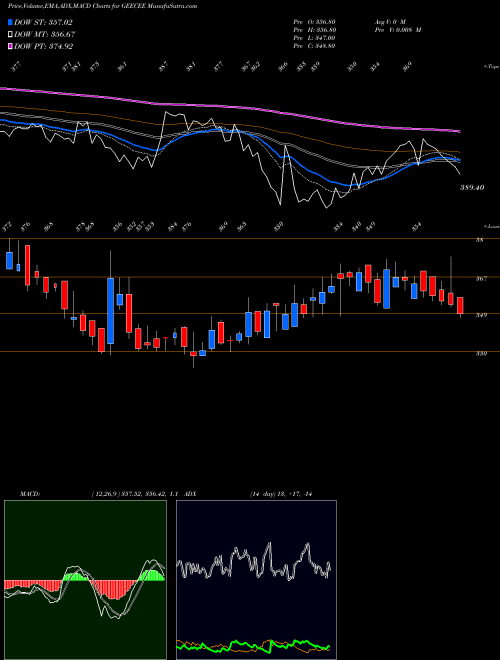Open the MACD histogram chart panel
The width and height of the screenshot is (500, 660).
pyautogui.click(x=85, y=580)
